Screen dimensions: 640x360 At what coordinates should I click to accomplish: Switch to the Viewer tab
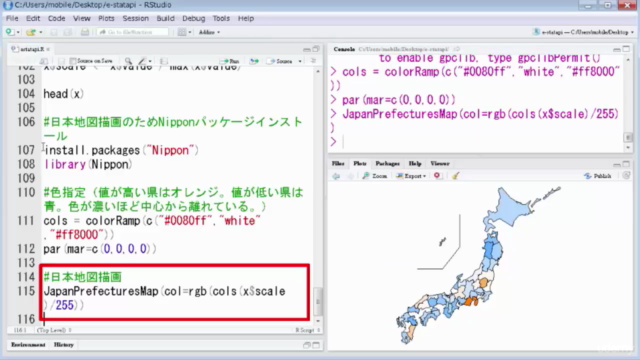pos(440,163)
